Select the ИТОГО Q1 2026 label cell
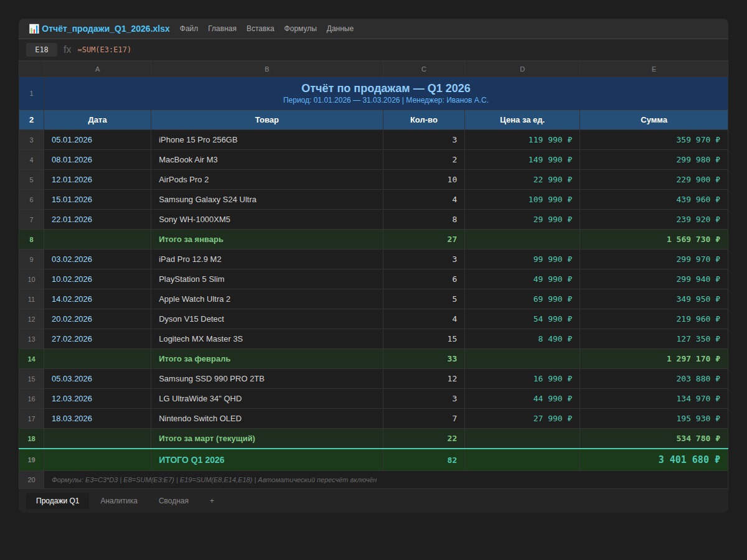 click(267, 460)
